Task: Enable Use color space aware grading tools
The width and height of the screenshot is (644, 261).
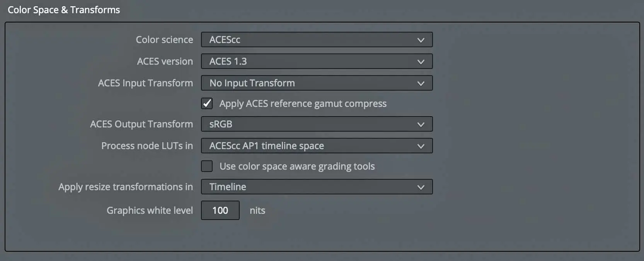Action: pos(207,166)
